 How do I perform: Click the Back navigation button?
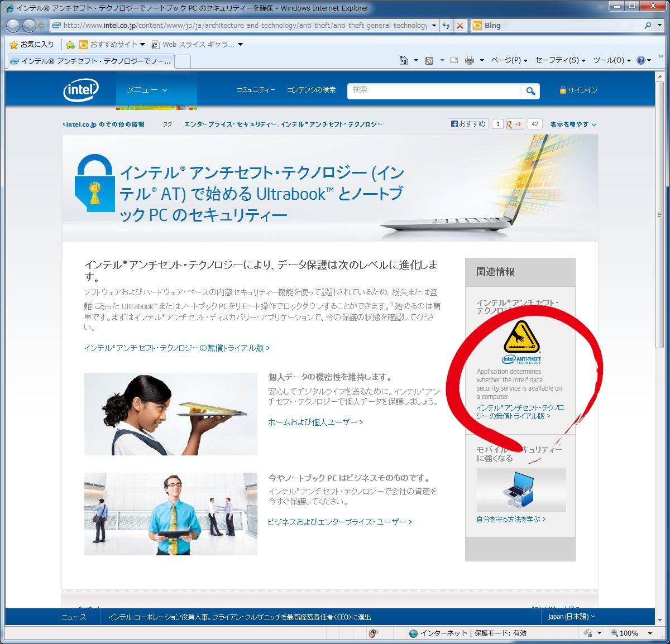point(13,25)
